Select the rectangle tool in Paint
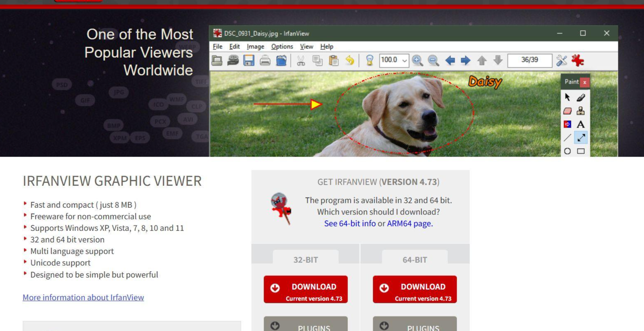 581,151
